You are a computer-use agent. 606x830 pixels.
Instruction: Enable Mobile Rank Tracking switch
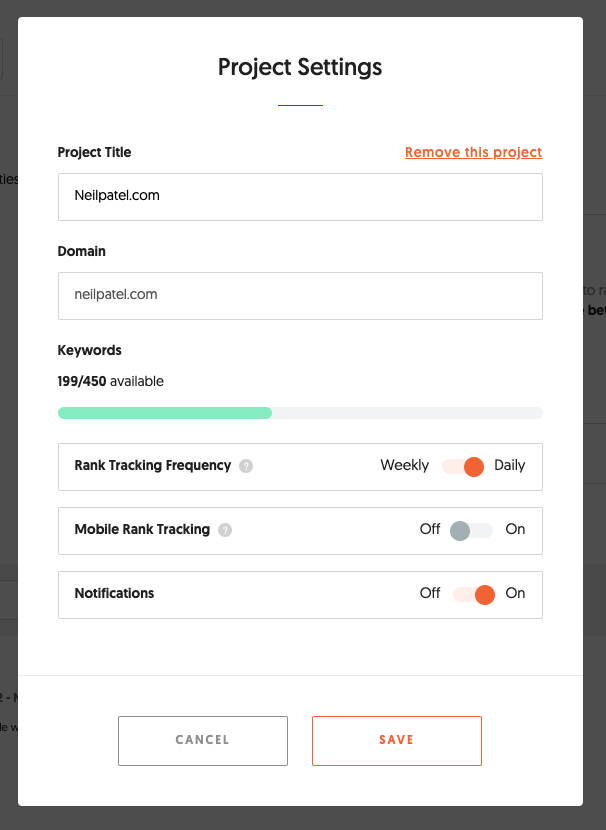[x=471, y=530]
